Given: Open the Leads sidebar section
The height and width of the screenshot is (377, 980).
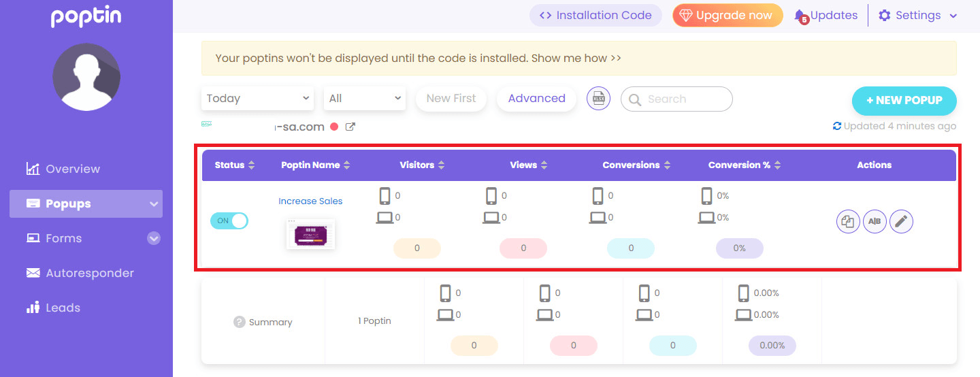Looking at the screenshot, I should 63,308.
